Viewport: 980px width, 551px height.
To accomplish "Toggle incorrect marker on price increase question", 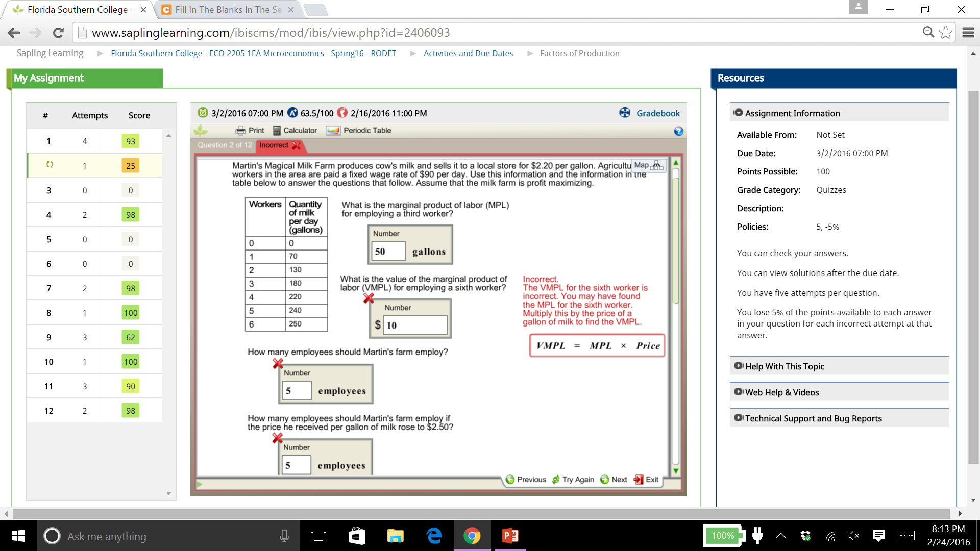I will (x=277, y=438).
